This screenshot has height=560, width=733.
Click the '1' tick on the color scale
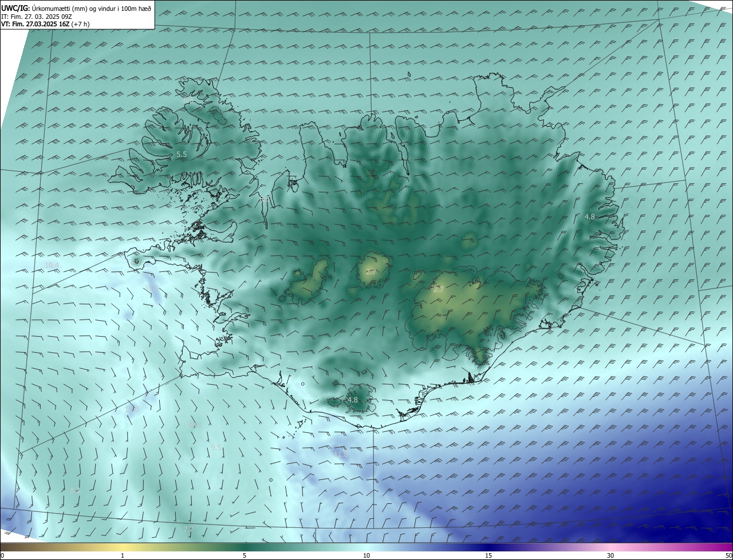click(123, 555)
